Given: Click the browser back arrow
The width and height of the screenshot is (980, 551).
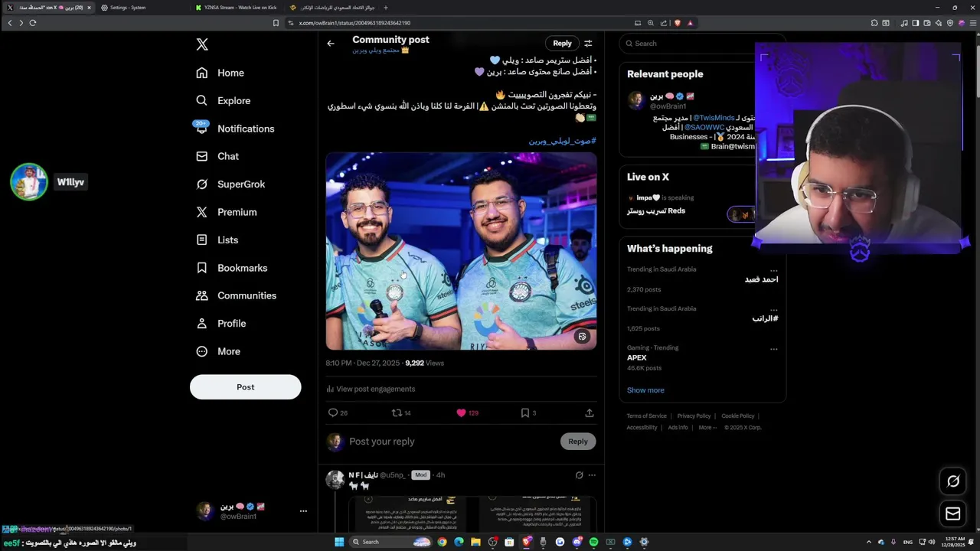Looking at the screenshot, I should tap(10, 23).
